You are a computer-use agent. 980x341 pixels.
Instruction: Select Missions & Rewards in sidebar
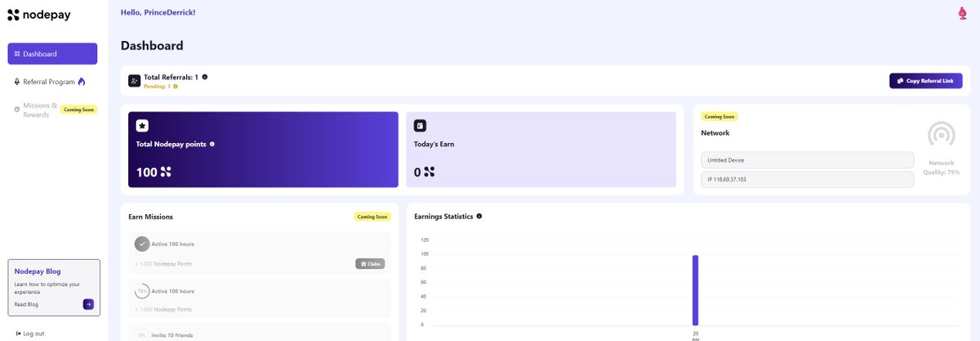[x=40, y=110]
